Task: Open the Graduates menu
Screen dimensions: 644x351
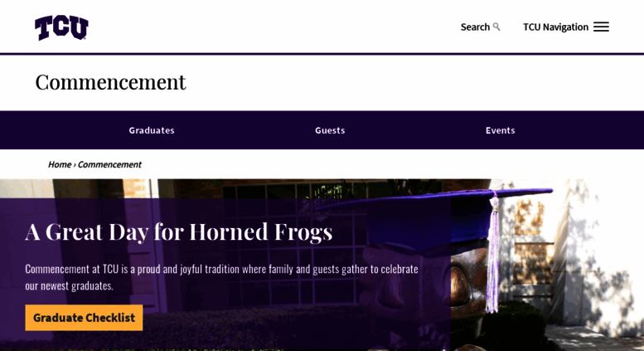Action: tap(152, 130)
